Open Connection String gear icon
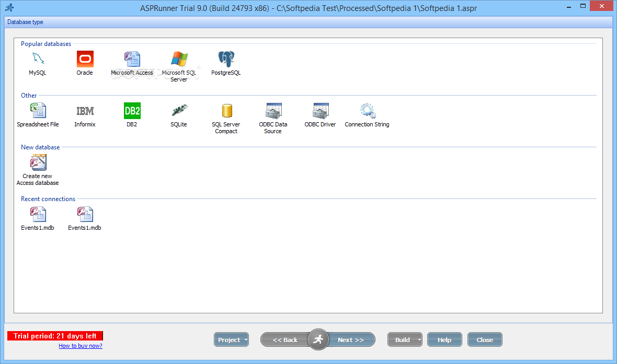The image size is (617, 364). tap(368, 111)
